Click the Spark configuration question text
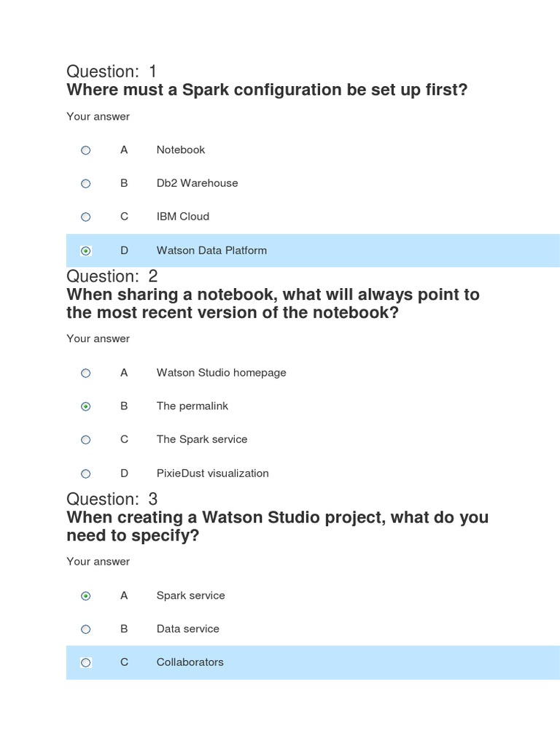 [x=267, y=90]
